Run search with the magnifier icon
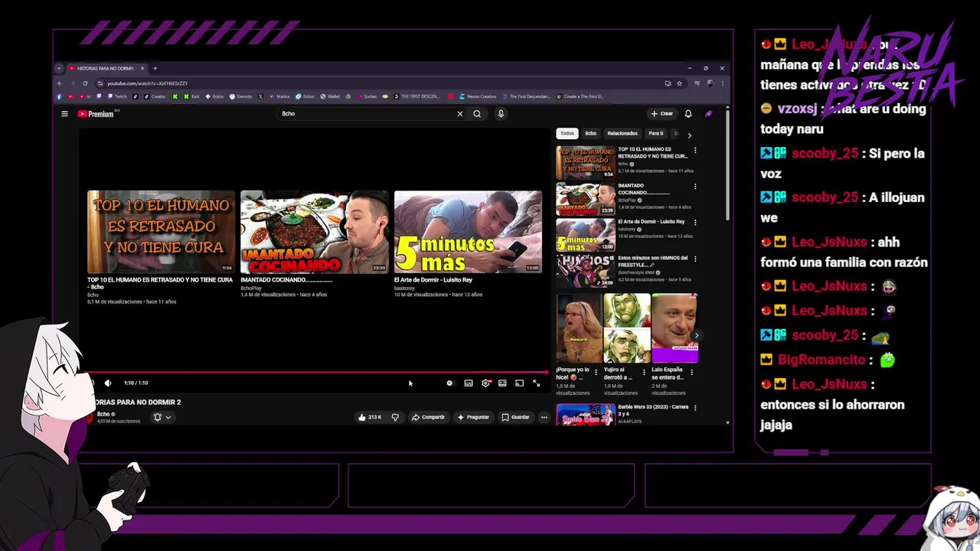Image resolution: width=980 pixels, height=551 pixels. (477, 113)
